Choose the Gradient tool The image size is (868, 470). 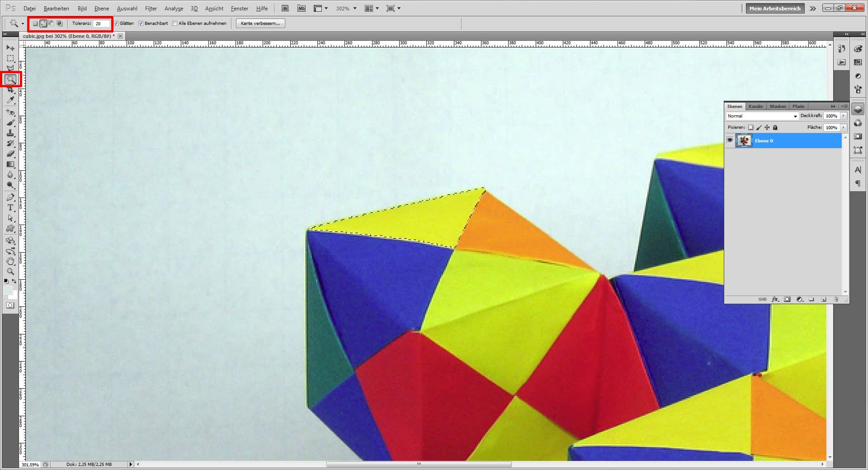[10, 164]
